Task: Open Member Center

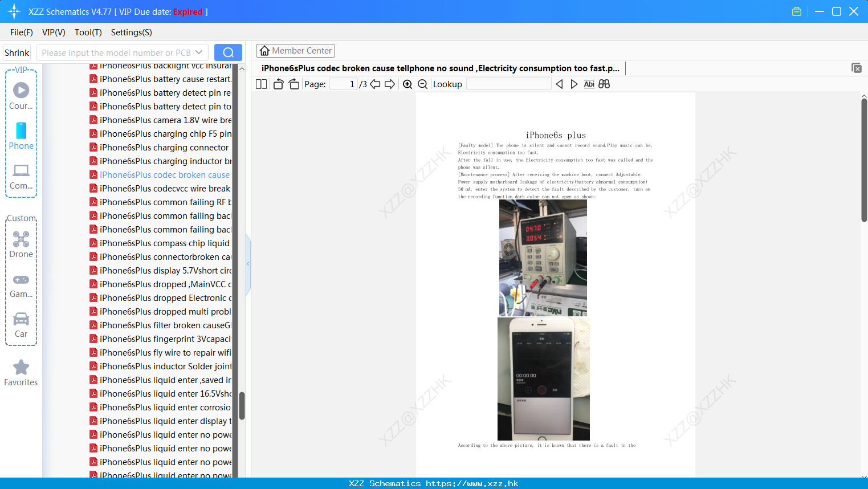Action: coord(295,51)
